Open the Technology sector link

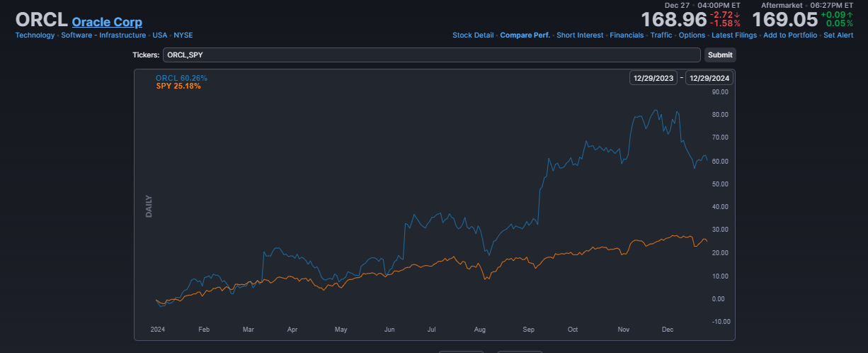click(x=35, y=35)
